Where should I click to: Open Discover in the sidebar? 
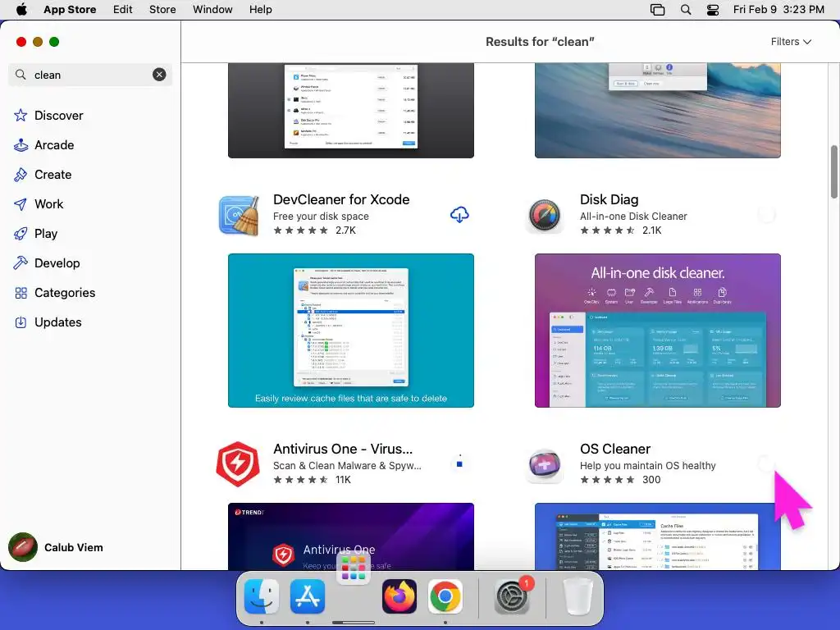click(59, 116)
